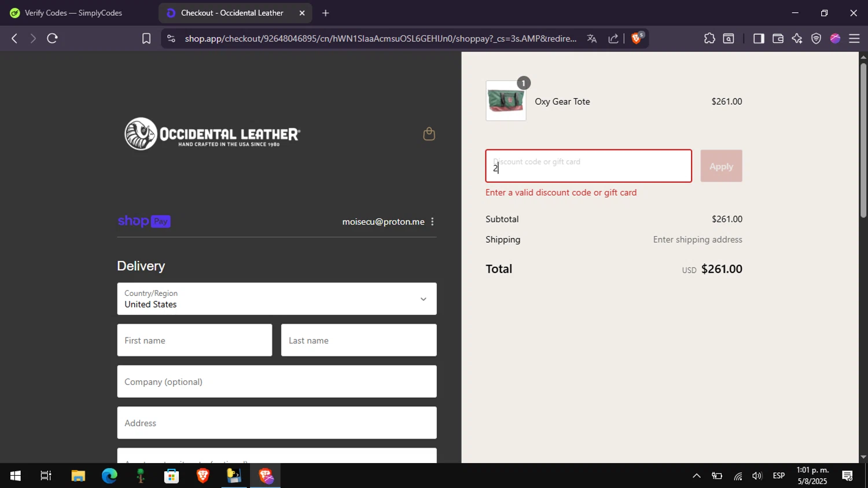Open the network status tray icon

click(738, 476)
